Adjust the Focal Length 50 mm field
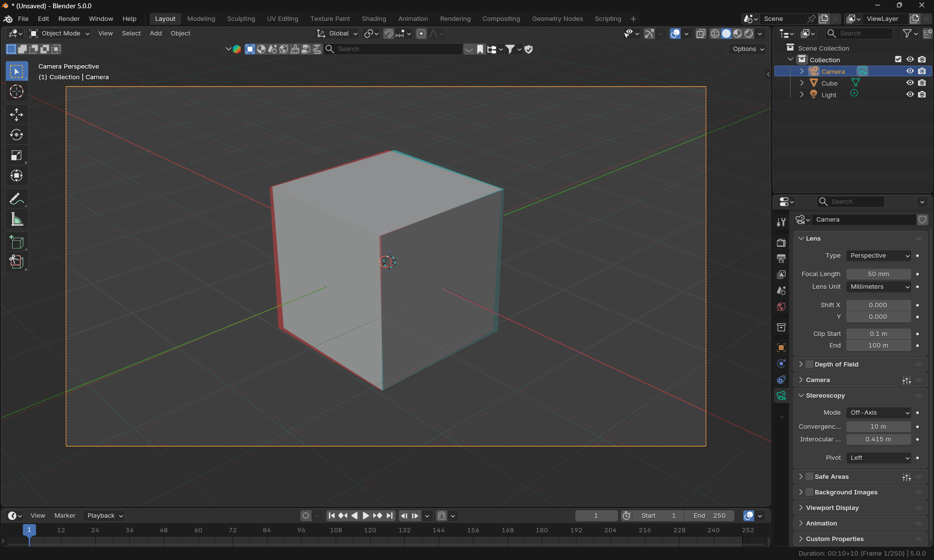 [879, 274]
